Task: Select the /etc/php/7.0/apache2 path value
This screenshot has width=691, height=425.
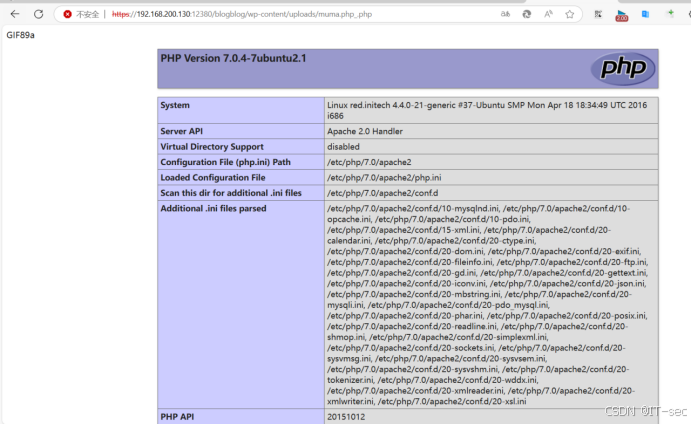Action: point(369,162)
